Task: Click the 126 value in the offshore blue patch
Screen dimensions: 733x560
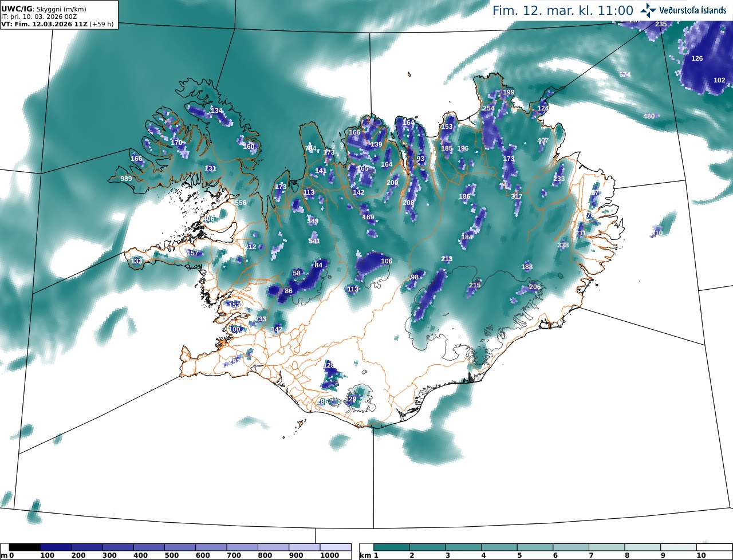Action: click(x=697, y=59)
